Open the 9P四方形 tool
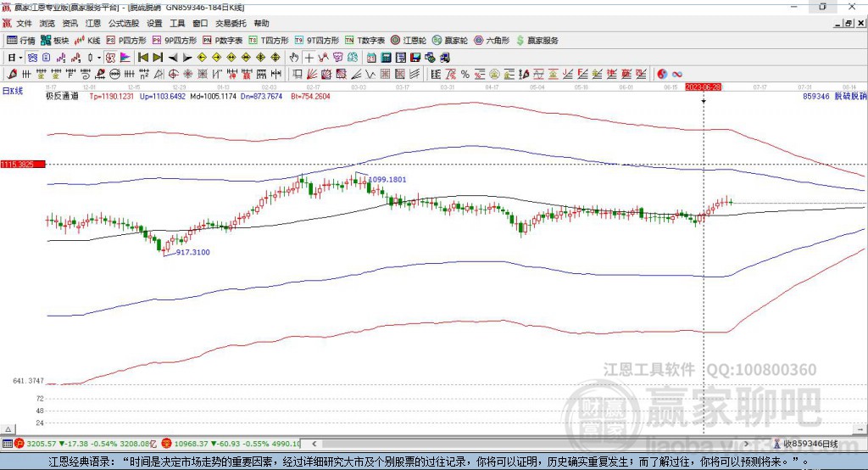 coord(175,41)
